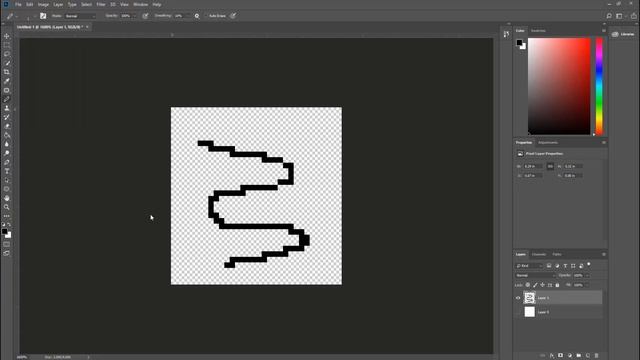
Task: Toggle layer filtering switch on or off
Action: click(x=589, y=264)
